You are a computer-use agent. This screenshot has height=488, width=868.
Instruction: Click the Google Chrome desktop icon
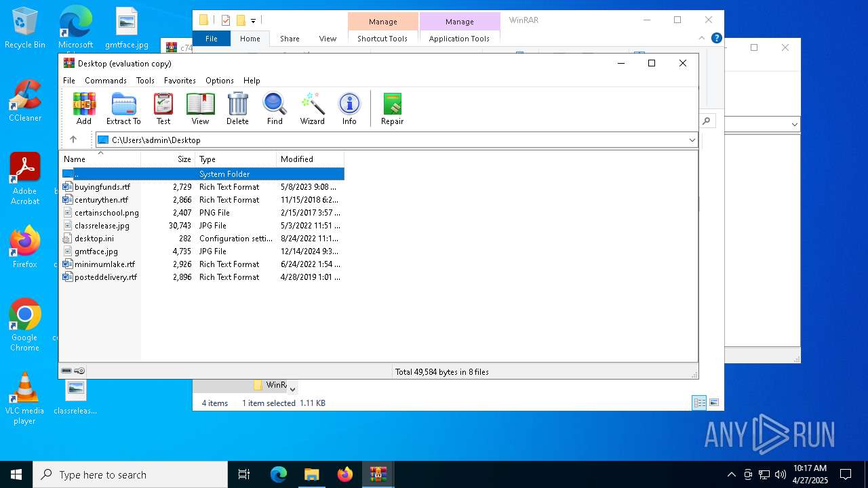click(x=25, y=325)
